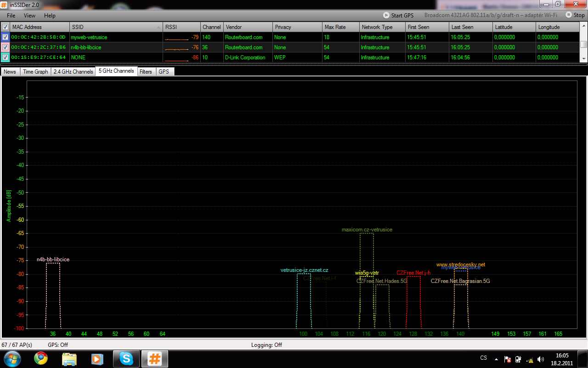Open the View menu
The height and width of the screenshot is (368, 588).
[29, 16]
